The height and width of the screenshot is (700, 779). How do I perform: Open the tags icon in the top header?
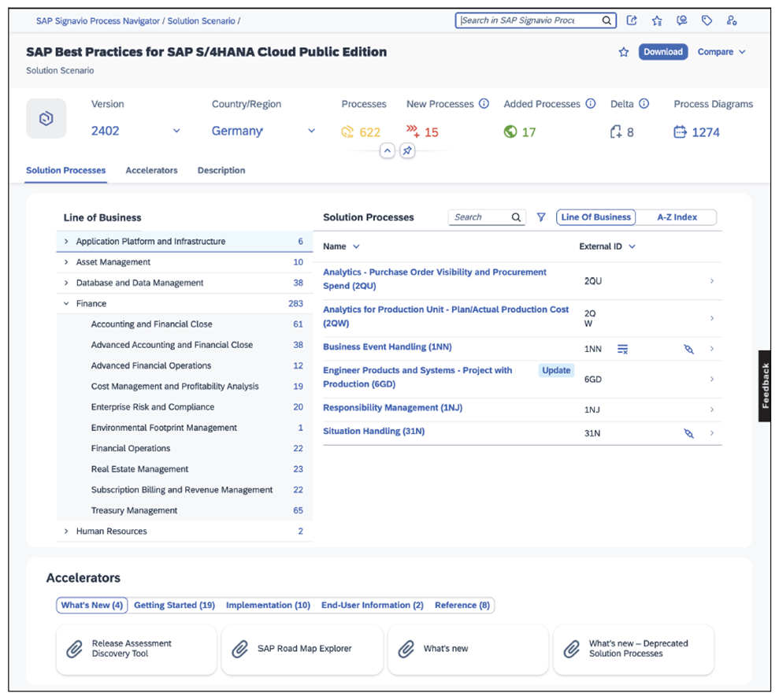click(x=707, y=20)
